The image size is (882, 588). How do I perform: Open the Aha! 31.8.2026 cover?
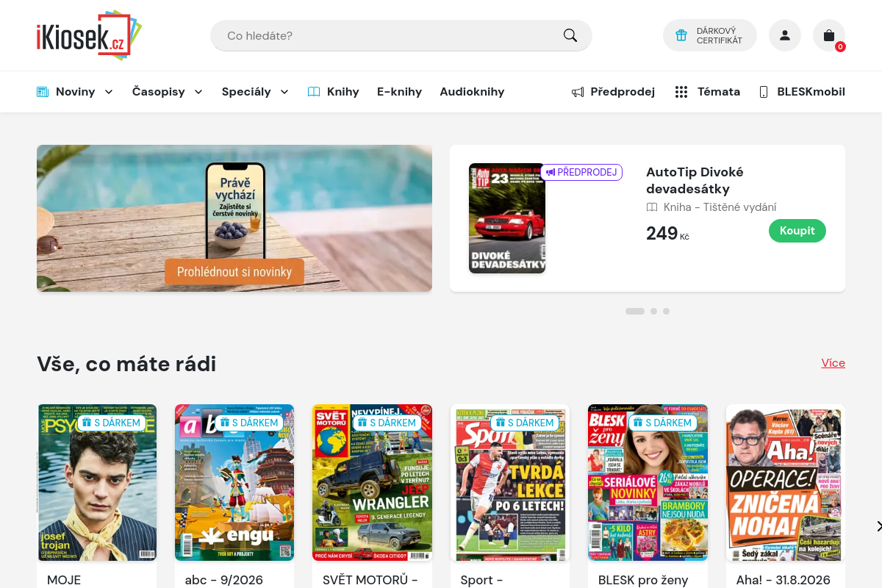[786, 483]
